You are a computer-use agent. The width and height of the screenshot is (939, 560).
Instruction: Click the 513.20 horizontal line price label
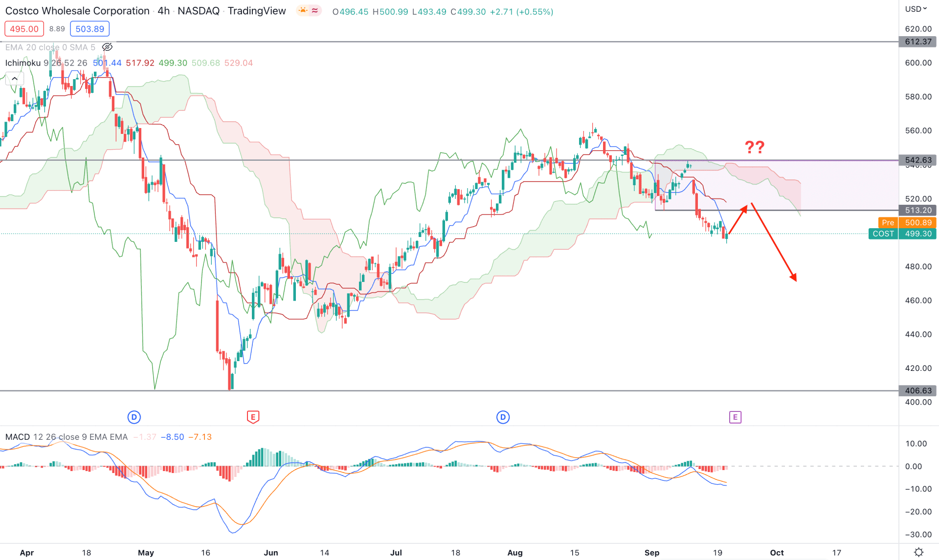click(917, 210)
